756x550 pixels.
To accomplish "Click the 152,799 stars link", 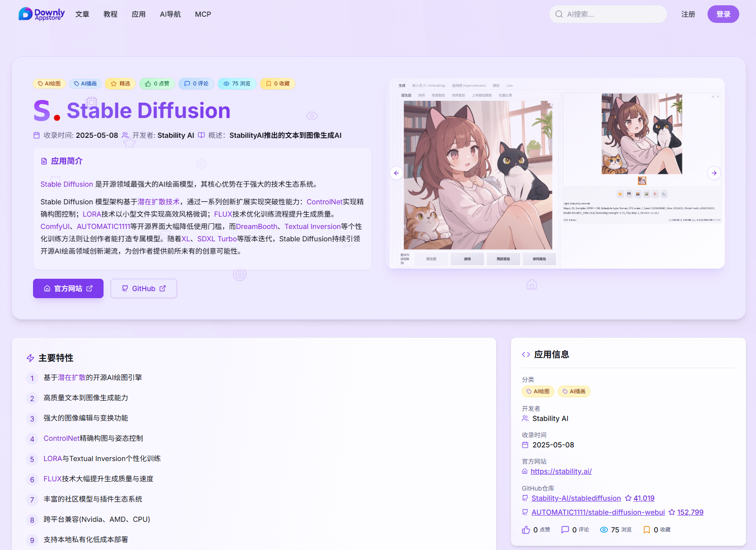I will tap(690, 512).
